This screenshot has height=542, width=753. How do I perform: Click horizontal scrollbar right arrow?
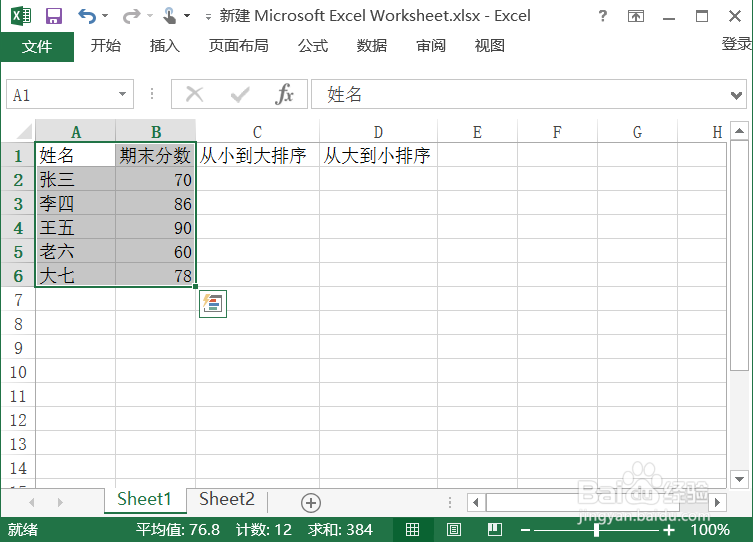[x=717, y=503]
